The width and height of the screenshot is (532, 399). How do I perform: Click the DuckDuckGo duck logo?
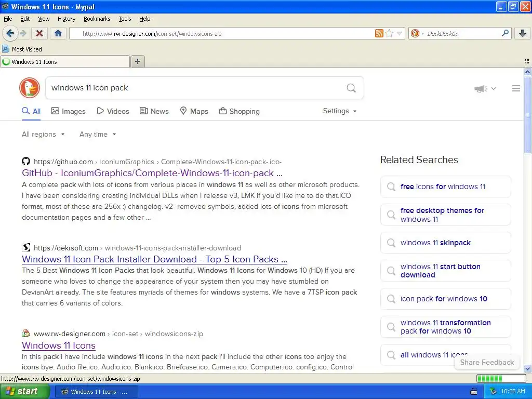pyautogui.click(x=30, y=88)
